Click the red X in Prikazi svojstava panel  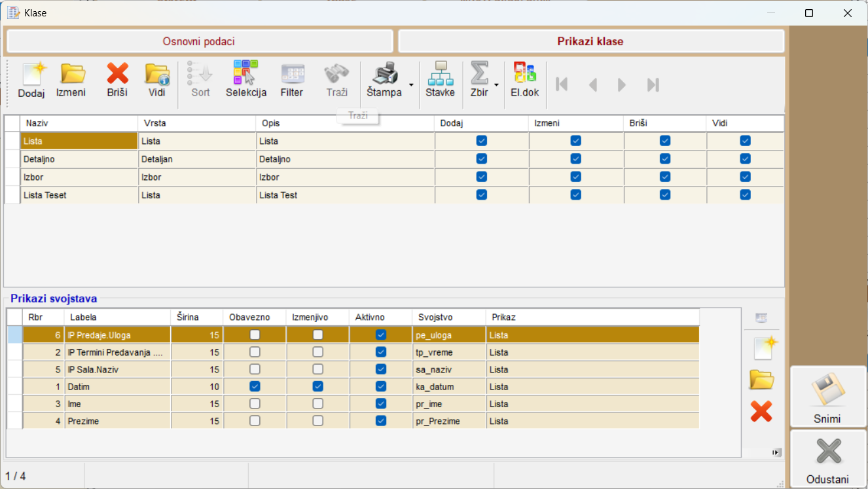761,411
